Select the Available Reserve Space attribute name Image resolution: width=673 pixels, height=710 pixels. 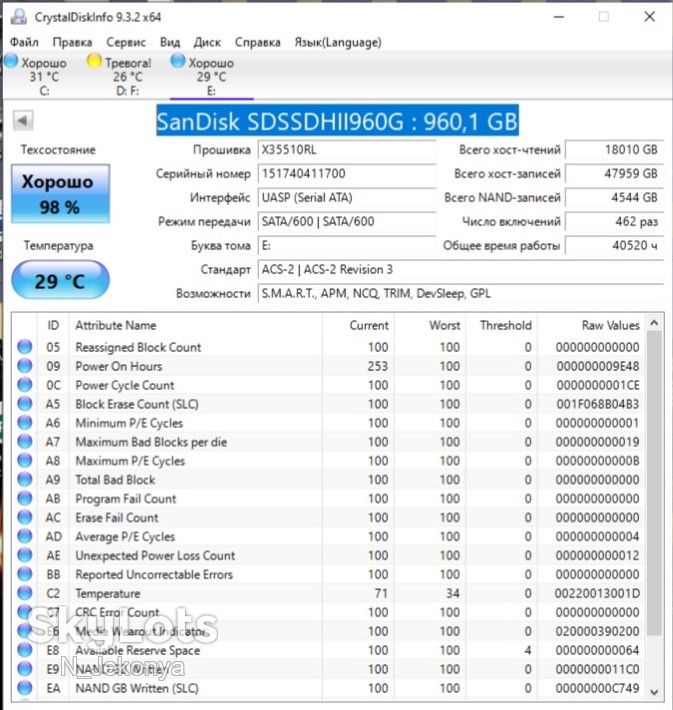tap(138, 650)
